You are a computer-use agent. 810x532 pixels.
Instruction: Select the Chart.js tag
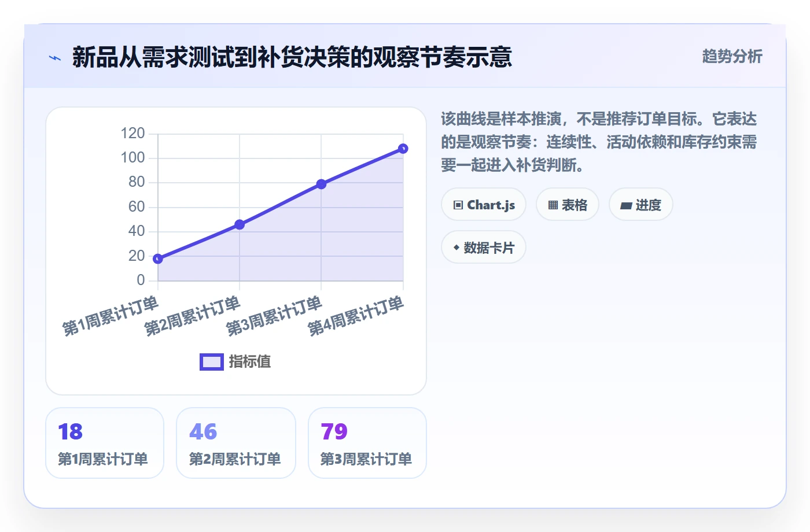(484, 205)
